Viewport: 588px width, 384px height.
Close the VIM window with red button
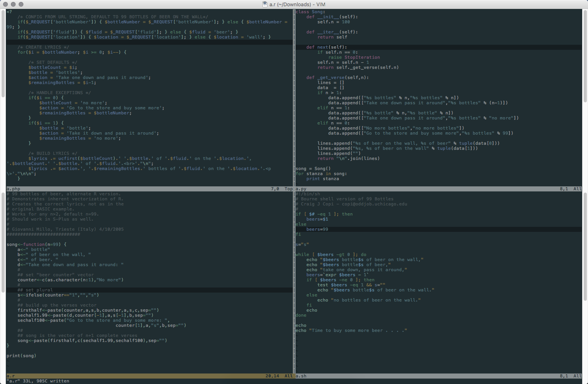click(x=5, y=4)
